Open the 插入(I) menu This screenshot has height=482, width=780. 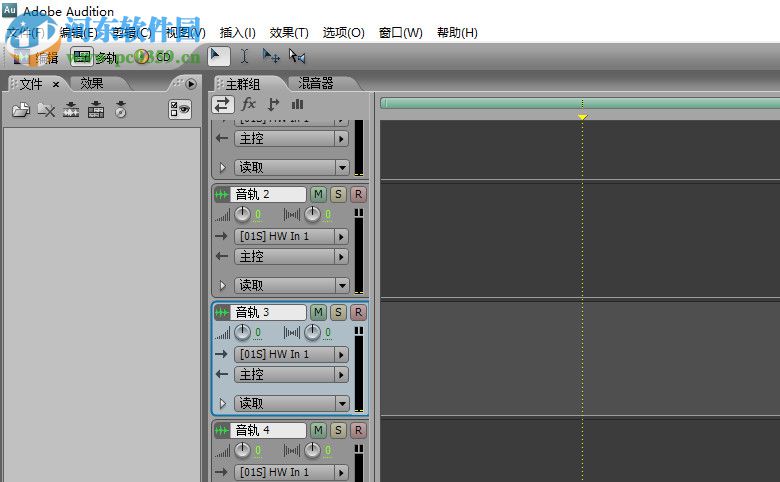pyautogui.click(x=238, y=33)
